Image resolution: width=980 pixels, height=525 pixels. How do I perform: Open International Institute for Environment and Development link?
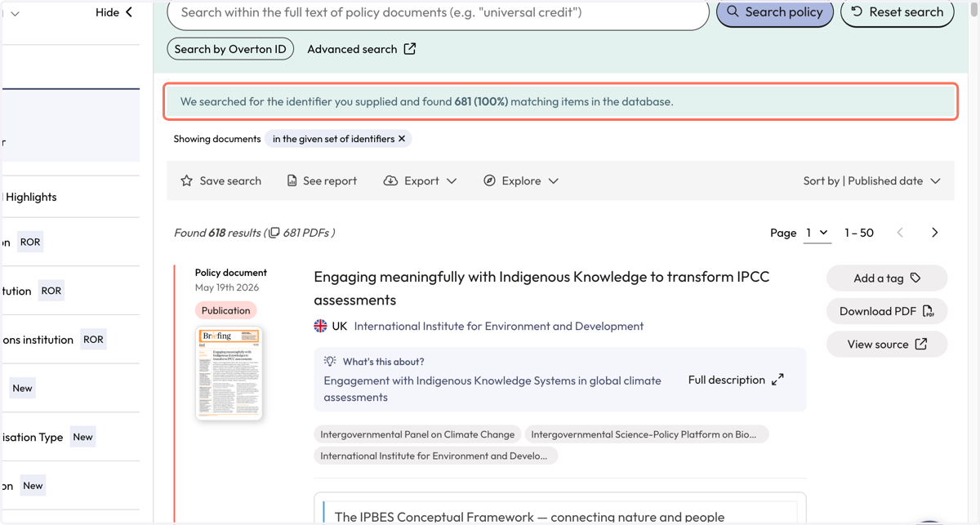499,326
